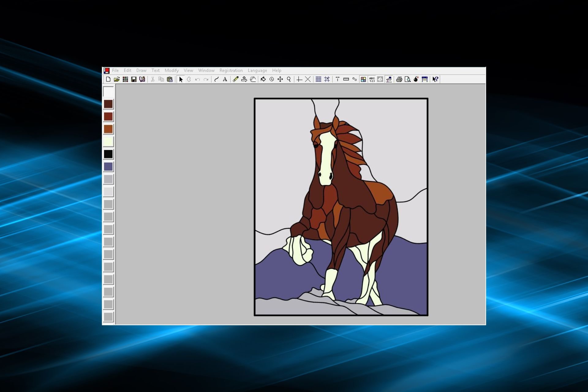The width and height of the screenshot is (588, 392).
Task: Toggle the ABC 123 piece numbering icon
Action: point(372,79)
